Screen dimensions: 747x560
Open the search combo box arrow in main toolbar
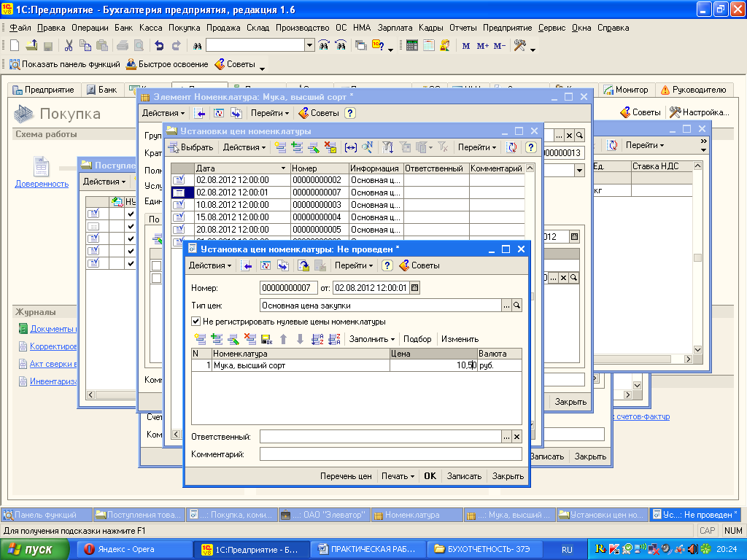[309, 46]
